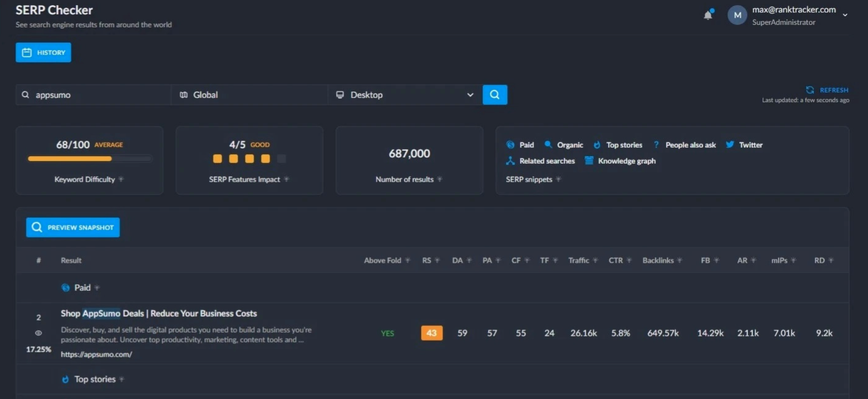868x399 pixels.
Task: Click the 5.8% CTR value
Action: pos(621,333)
